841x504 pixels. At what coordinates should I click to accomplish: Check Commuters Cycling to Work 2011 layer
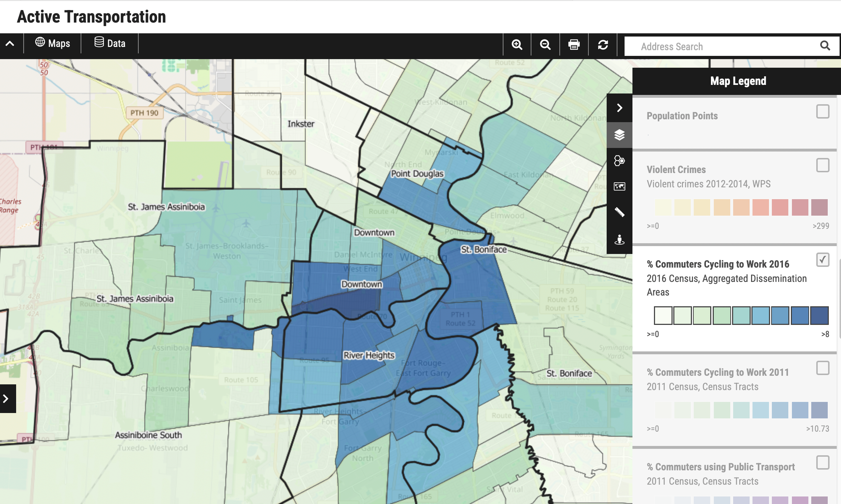tap(823, 368)
